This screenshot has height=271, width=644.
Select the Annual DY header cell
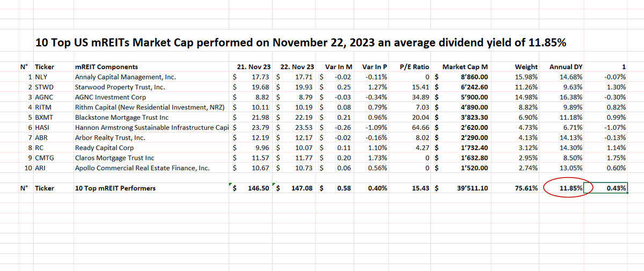click(566, 67)
